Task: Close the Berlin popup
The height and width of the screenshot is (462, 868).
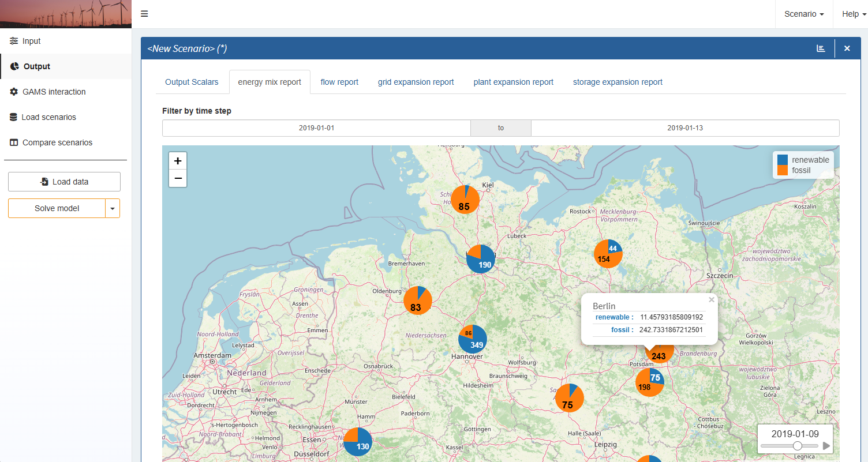Action: [x=712, y=299]
